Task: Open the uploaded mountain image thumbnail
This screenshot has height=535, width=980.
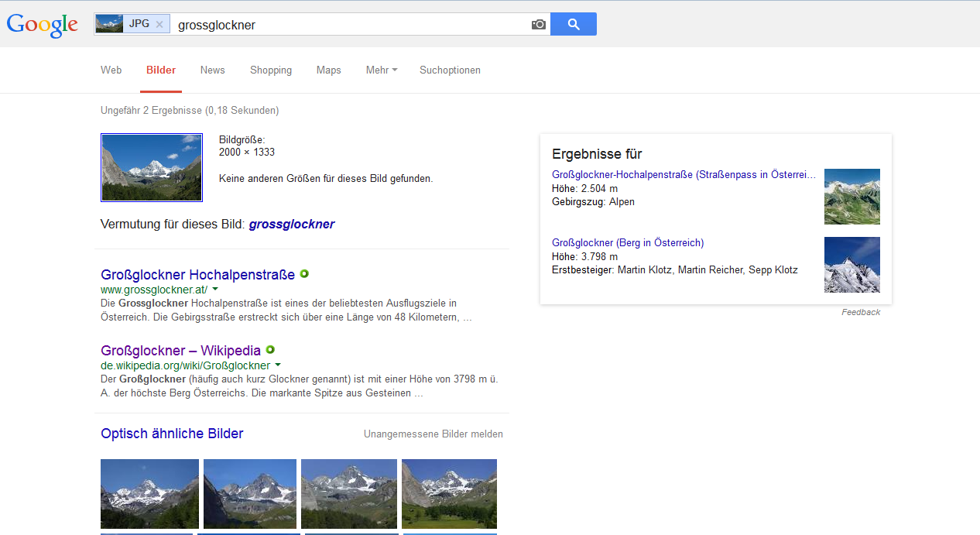Action: click(152, 167)
